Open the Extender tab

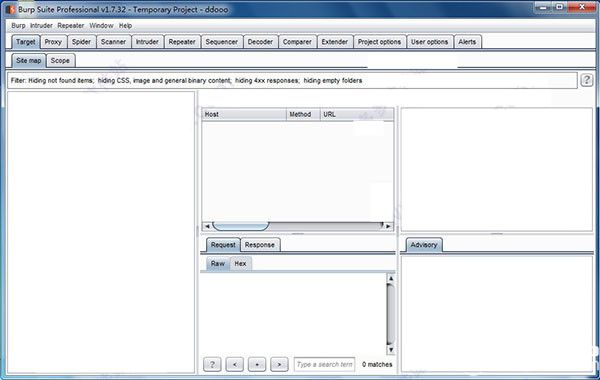[x=335, y=42]
